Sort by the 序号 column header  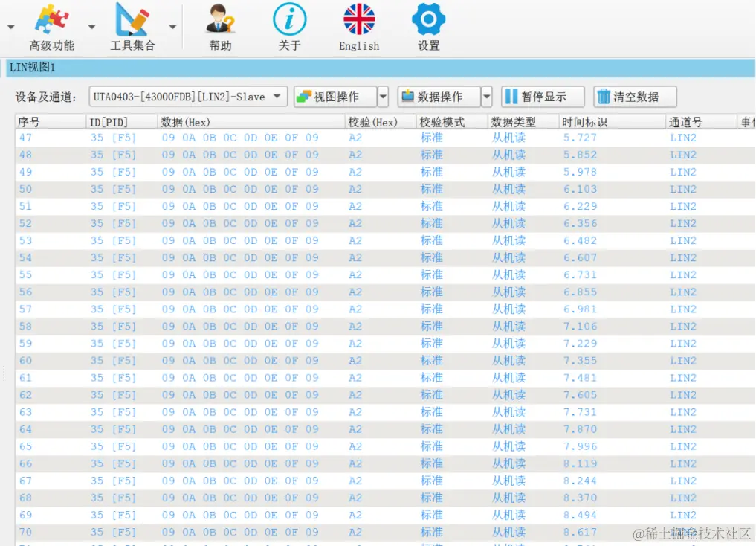point(50,122)
